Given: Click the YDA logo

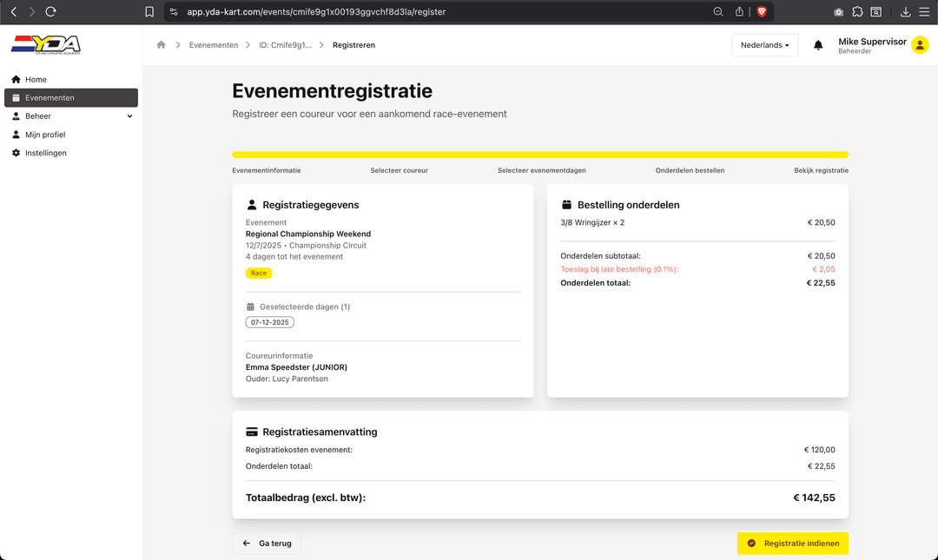Looking at the screenshot, I should [46, 45].
